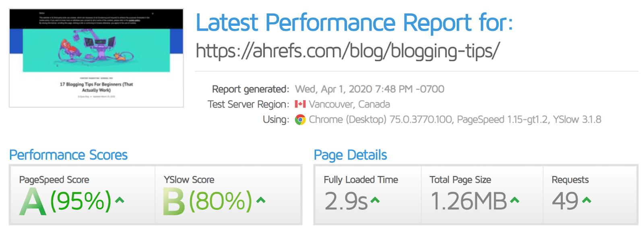The image size is (644, 234).
Task: Select the Performance Scores heading
Action: tap(69, 155)
